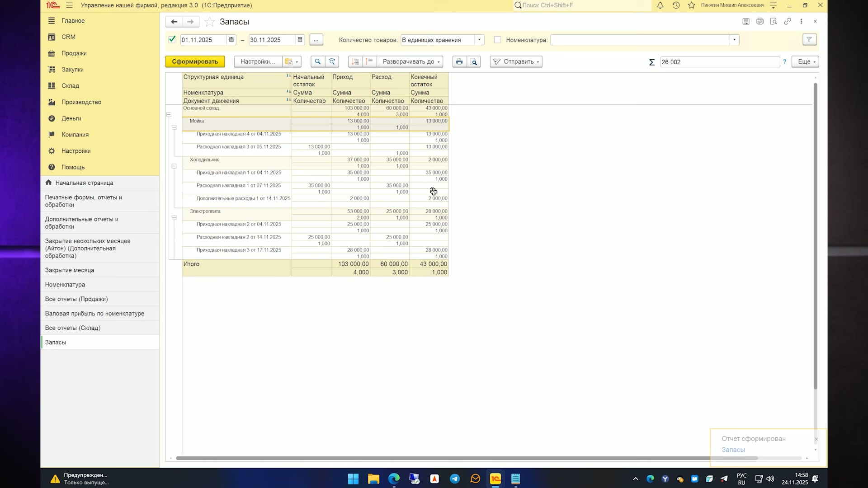Open start date calendar picker

[x=231, y=40]
